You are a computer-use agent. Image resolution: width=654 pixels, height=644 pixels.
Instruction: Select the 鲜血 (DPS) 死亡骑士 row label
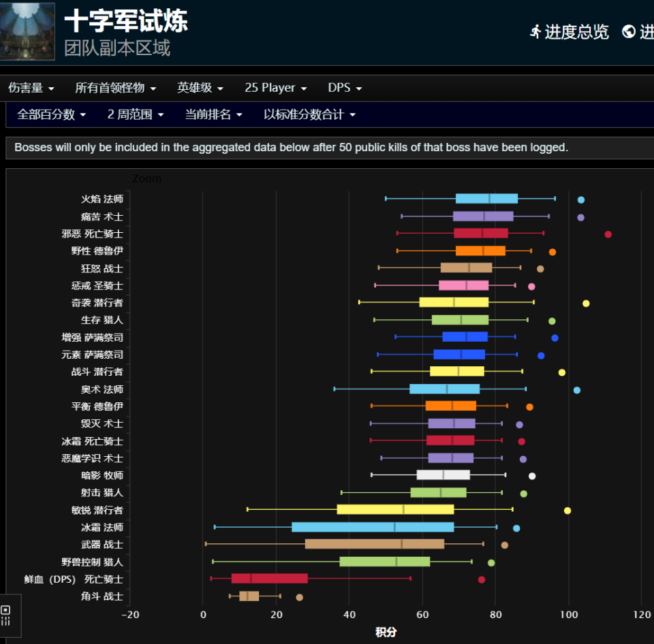(x=74, y=579)
